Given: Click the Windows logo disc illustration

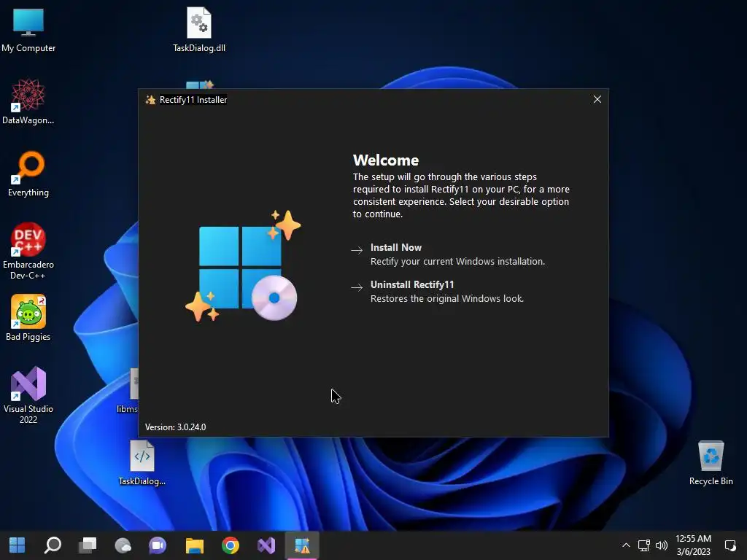Looking at the screenshot, I should tap(243, 265).
